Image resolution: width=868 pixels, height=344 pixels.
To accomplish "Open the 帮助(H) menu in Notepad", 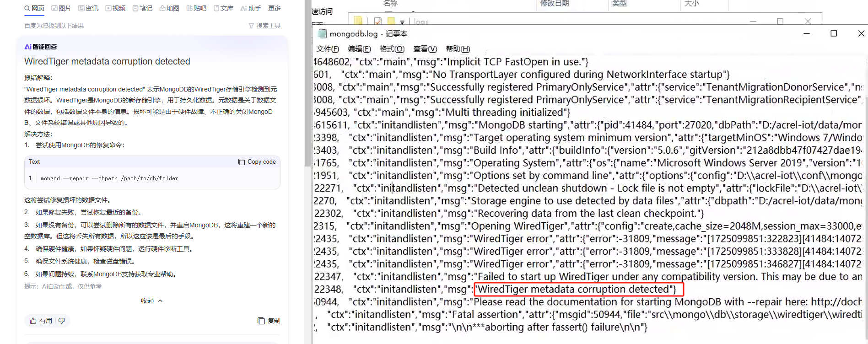I will [458, 49].
